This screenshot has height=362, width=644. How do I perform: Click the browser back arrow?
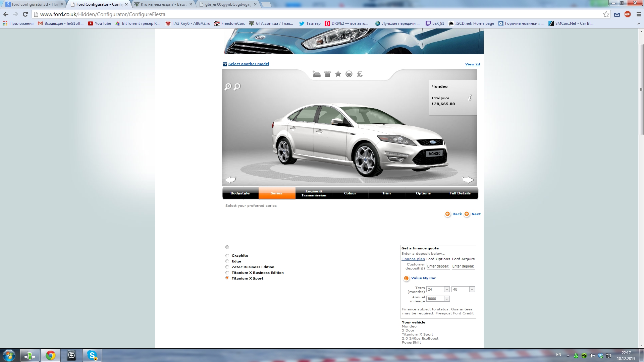(x=6, y=14)
